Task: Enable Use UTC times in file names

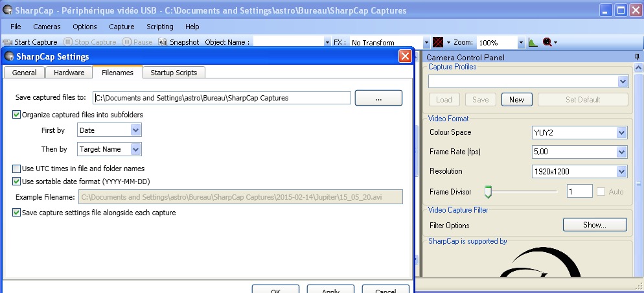Action: 16,169
